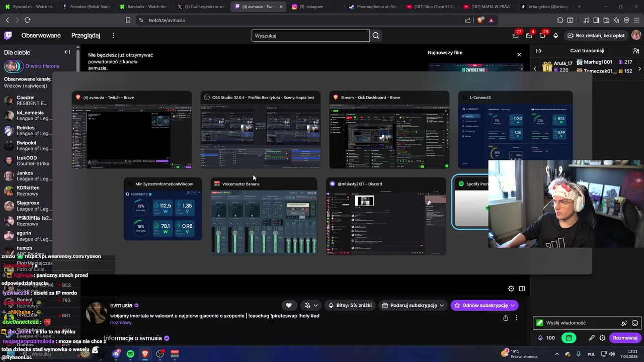The height and width of the screenshot is (362, 644).
Task: Click Brave VPN shield icon
Action: click(x=626, y=20)
